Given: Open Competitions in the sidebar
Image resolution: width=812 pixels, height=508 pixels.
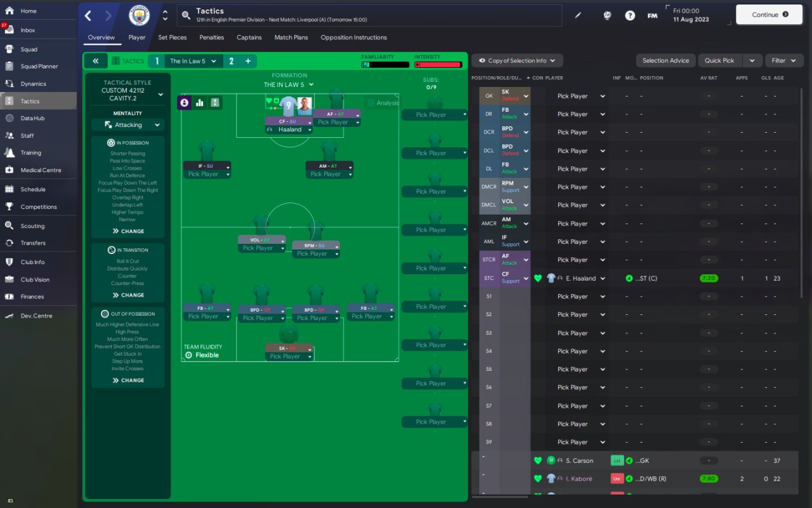Looking at the screenshot, I should pyautogui.click(x=39, y=207).
